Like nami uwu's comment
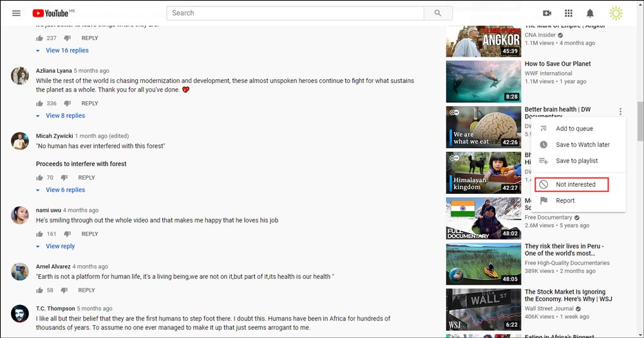The height and width of the screenshot is (338, 644). pyautogui.click(x=39, y=234)
